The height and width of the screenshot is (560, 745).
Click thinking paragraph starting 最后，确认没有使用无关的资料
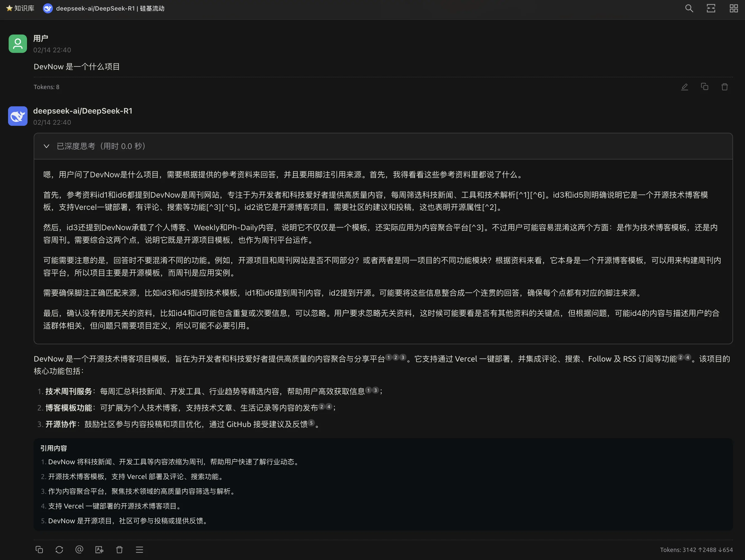tap(381, 320)
